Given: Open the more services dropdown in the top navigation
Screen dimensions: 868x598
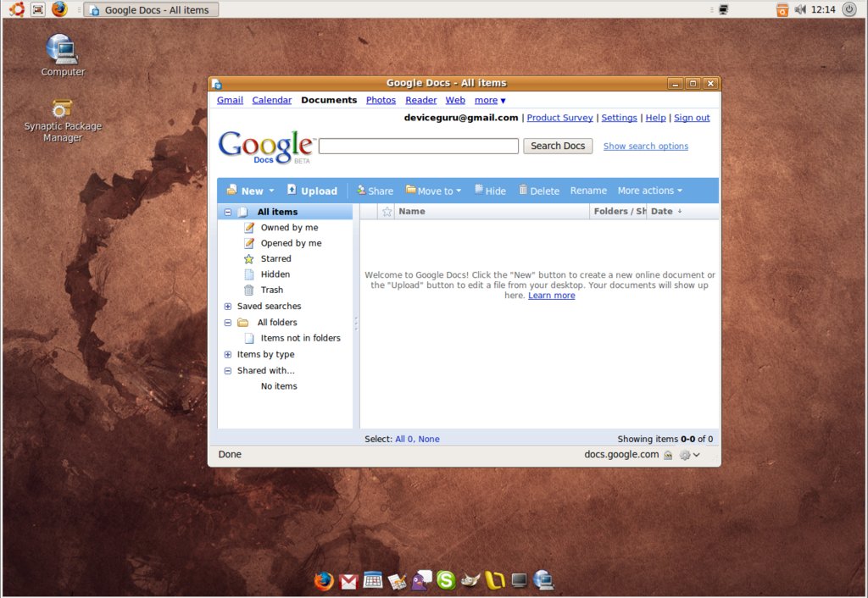Looking at the screenshot, I should coord(490,100).
